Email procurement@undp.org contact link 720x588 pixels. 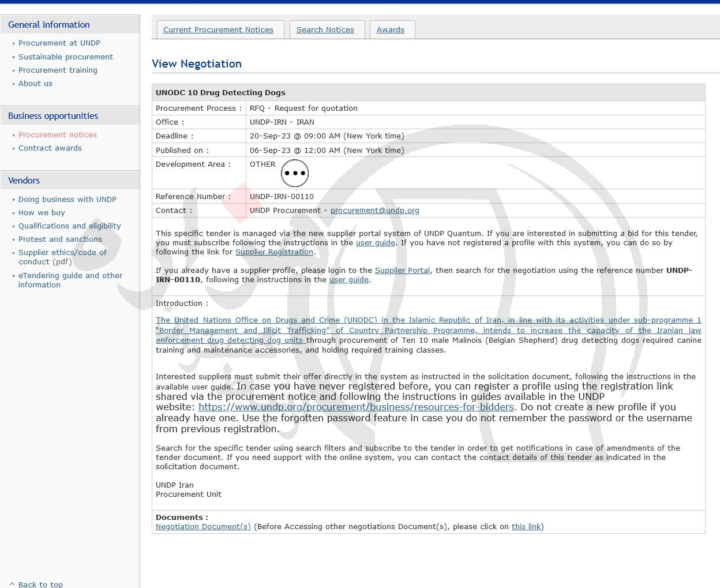374,211
